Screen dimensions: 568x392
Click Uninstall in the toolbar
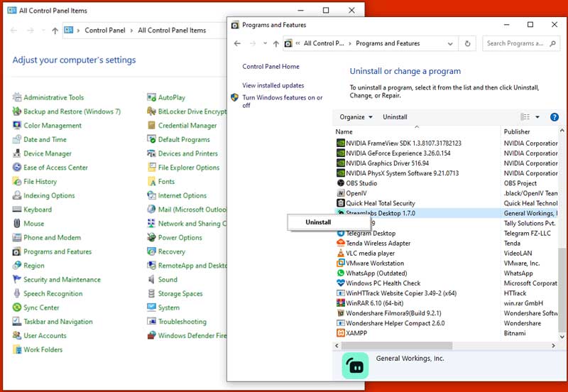coord(395,117)
